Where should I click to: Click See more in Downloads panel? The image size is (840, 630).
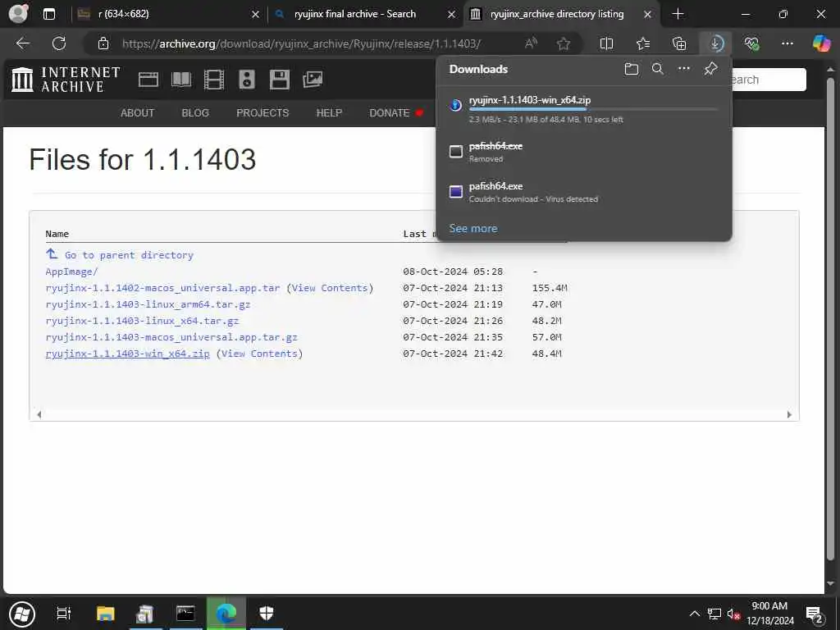tap(473, 228)
